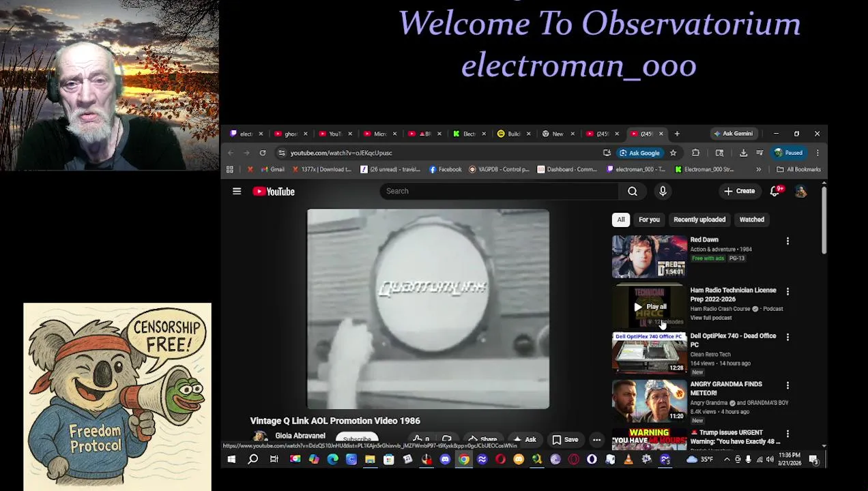Open VLC media player from the taskbar
The image size is (868, 491).
click(628, 460)
